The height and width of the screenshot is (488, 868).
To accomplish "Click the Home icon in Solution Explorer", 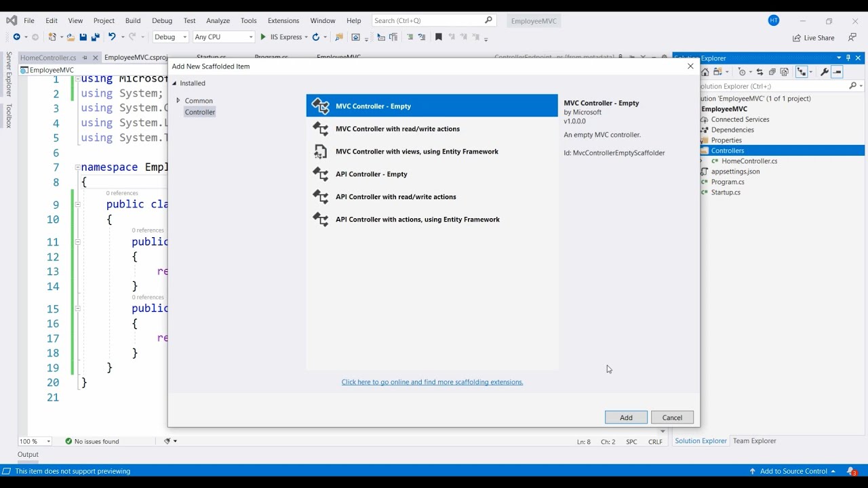I will [705, 72].
